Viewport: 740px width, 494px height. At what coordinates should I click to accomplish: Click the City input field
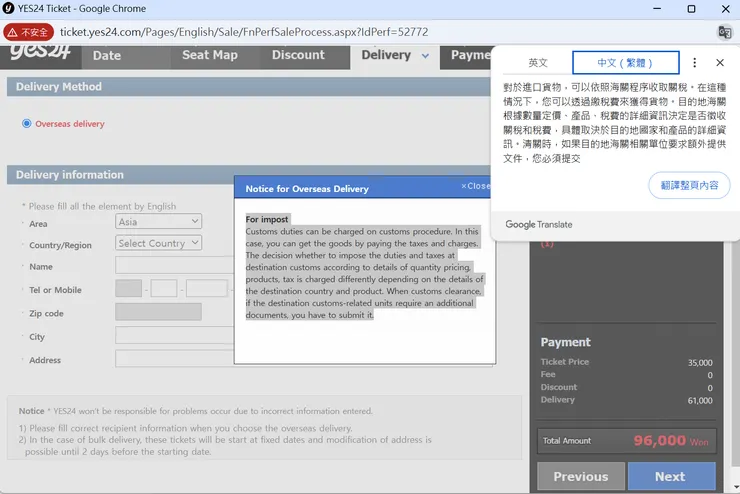coord(175,335)
